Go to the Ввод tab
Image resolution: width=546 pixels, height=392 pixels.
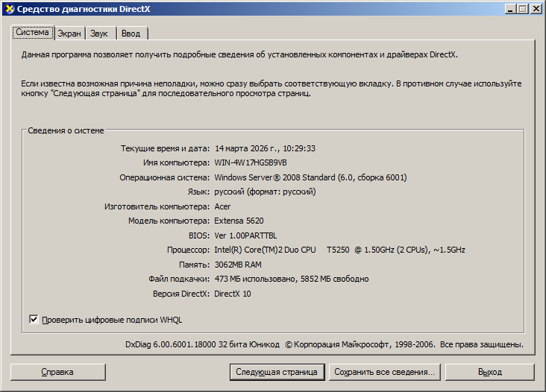pyautogui.click(x=131, y=34)
